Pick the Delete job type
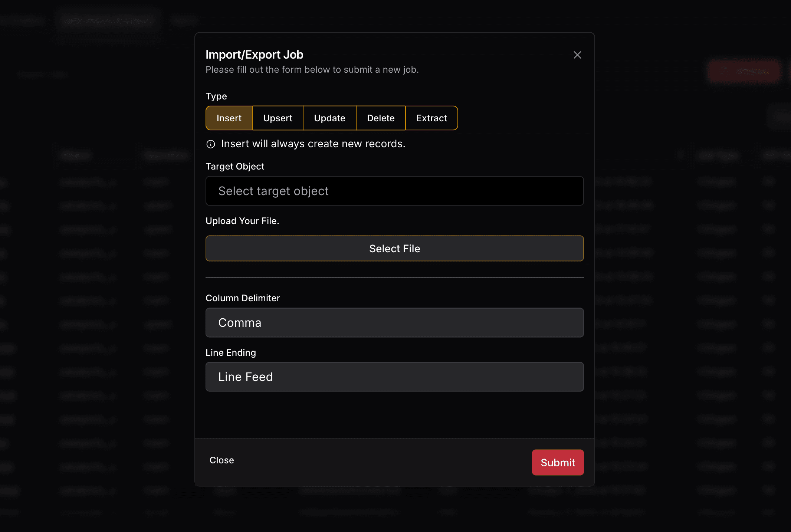The width and height of the screenshot is (791, 532). [381, 118]
